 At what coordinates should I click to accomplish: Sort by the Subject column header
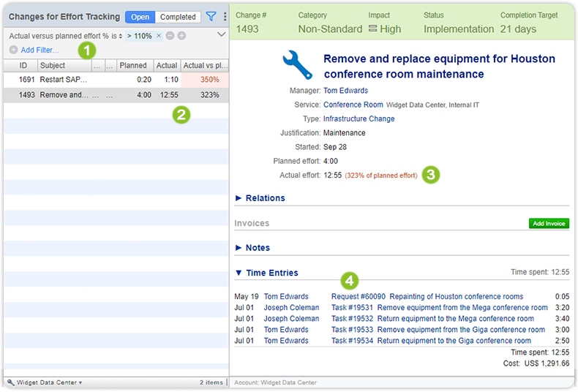pyautogui.click(x=64, y=66)
